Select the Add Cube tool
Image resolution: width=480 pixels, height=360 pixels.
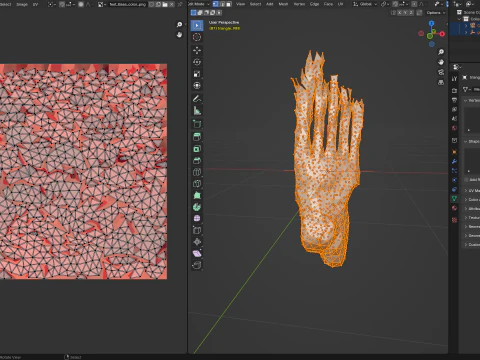[197, 124]
